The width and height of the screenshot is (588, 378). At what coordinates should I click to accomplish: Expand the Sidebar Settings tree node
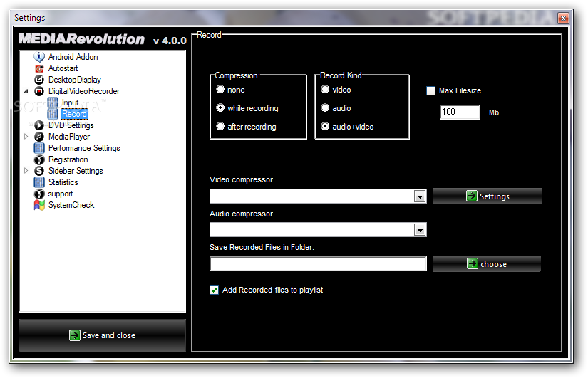[x=26, y=171]
